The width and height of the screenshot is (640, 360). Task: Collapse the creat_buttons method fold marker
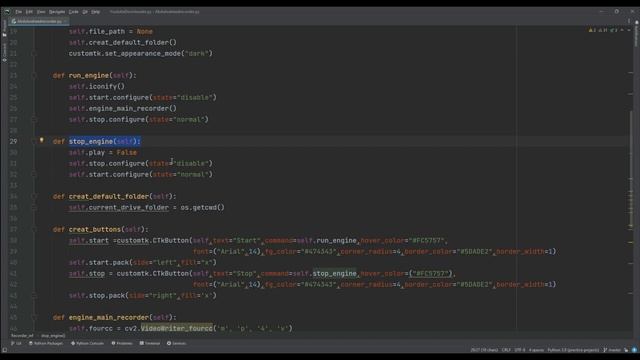(34, 229)
